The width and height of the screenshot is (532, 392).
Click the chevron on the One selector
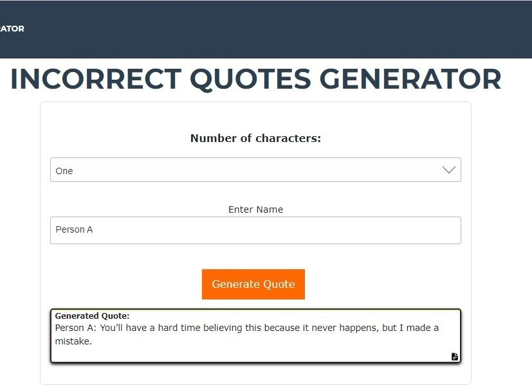click(x=449, y=170)
